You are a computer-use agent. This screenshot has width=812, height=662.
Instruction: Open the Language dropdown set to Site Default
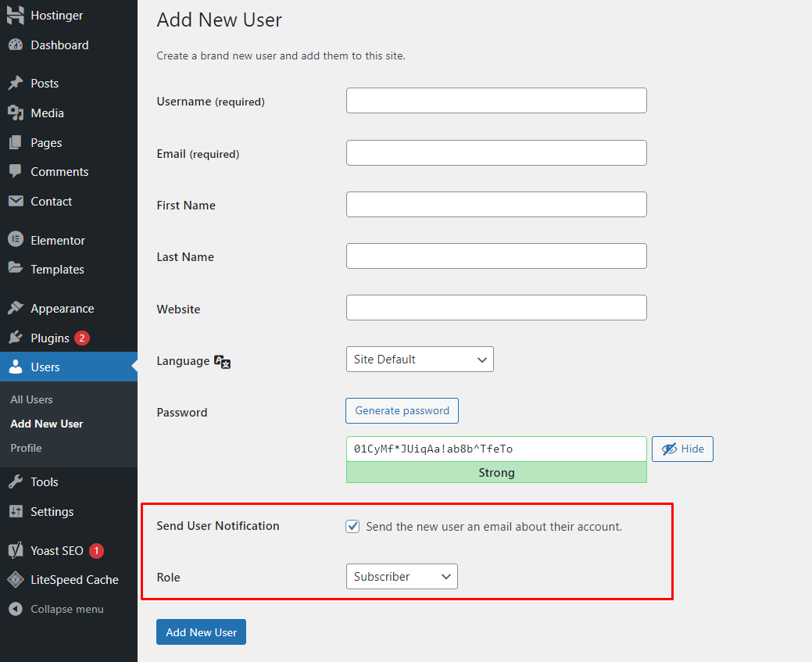point(420,360)
